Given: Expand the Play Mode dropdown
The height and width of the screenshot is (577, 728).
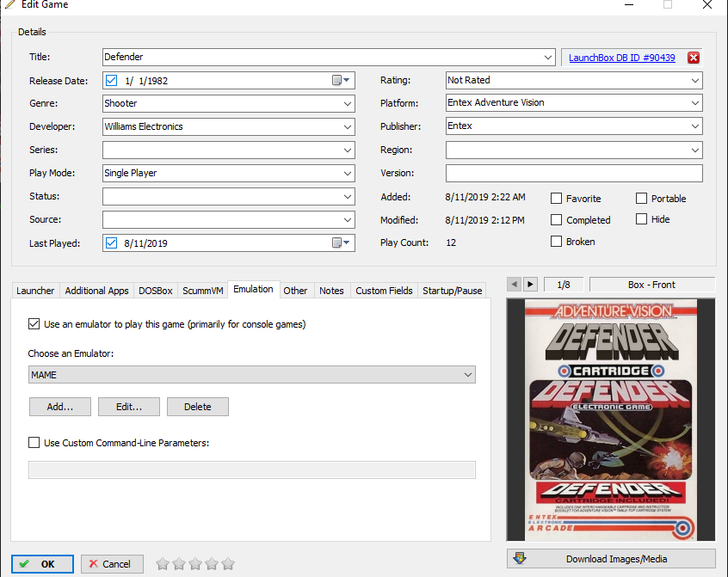Looking at the screenshot, I should tap(348, 173).
